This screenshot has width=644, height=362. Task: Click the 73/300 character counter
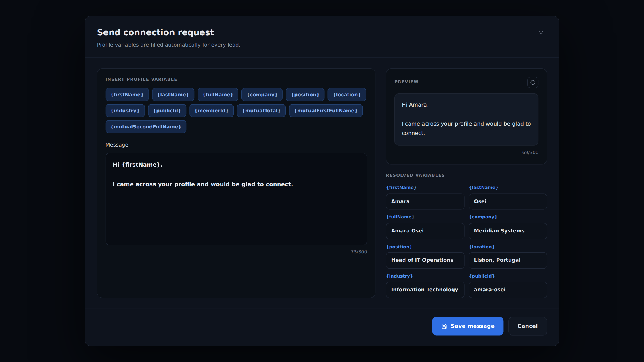(x=359, y=252)
